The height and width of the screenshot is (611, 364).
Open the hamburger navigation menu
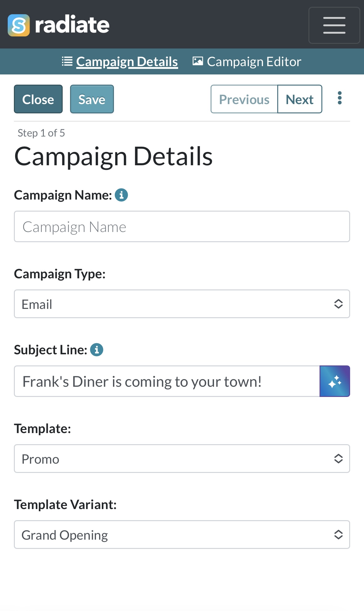334,25
